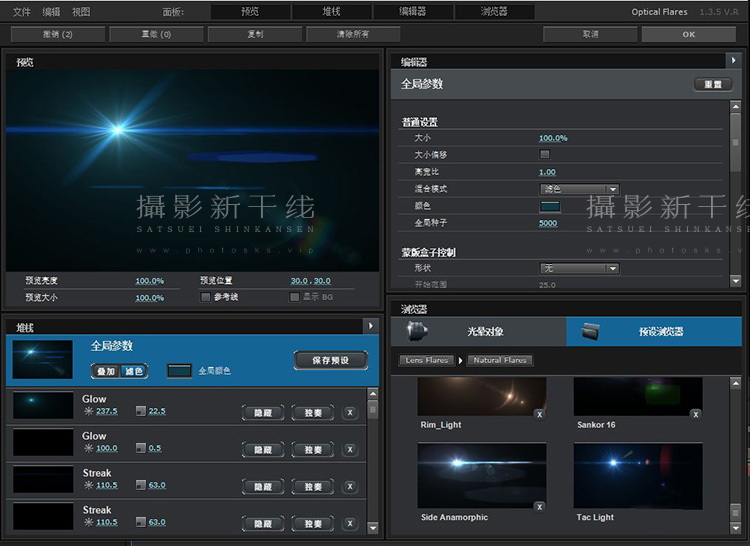The width and height of the screenshot is (750, 546).
Task: Click the editor scrollbar up arrow
Action: click(736, 107)
